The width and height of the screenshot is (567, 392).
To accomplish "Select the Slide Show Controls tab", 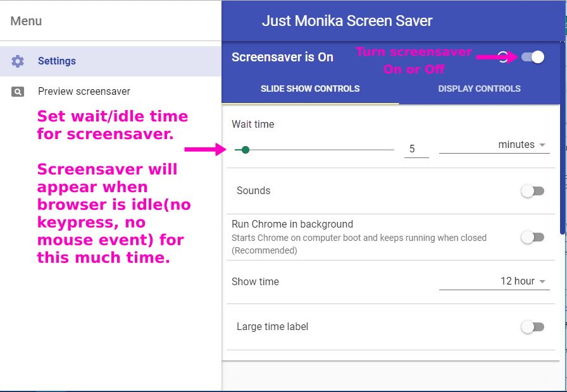I will pyautogui.click(x=309, y=89).
